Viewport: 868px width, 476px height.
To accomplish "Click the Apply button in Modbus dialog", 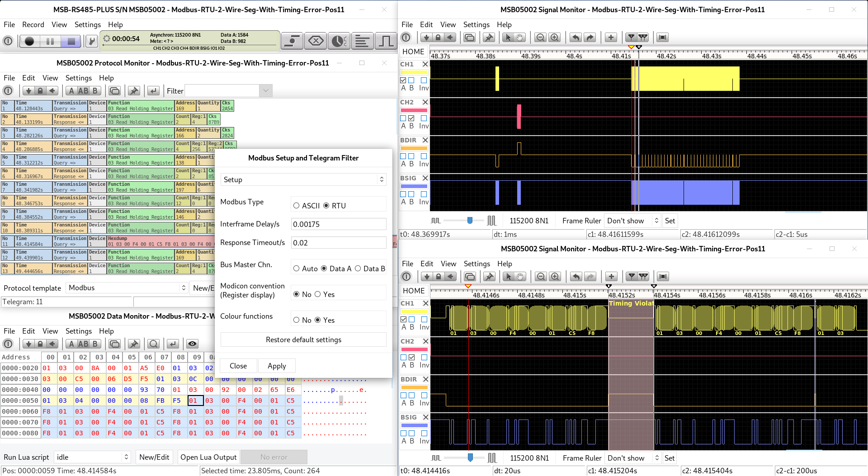I will point(277,366).
